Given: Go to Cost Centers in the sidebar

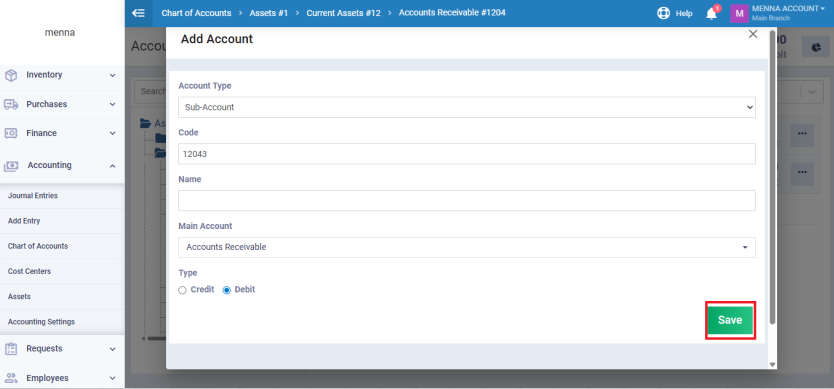Looking at the screenshot, I should [x=29, y=271].
